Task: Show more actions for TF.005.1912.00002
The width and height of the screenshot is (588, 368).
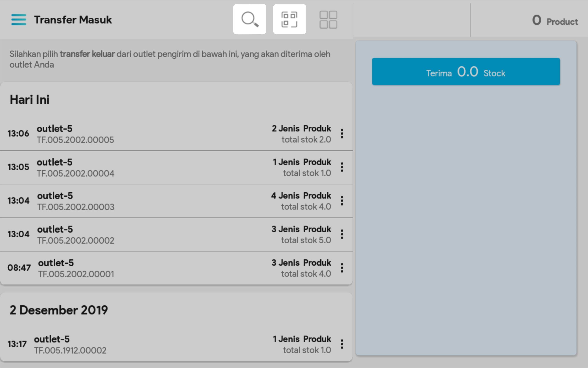Action: [342, 344]
